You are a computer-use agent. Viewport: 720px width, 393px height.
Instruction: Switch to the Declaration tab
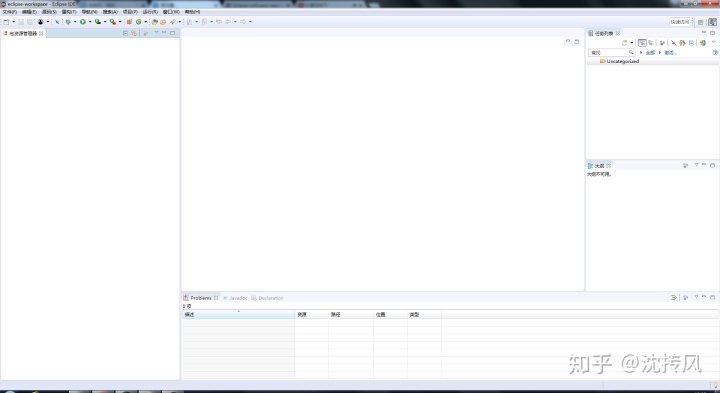pyautogui.click(x=267, y=298)
